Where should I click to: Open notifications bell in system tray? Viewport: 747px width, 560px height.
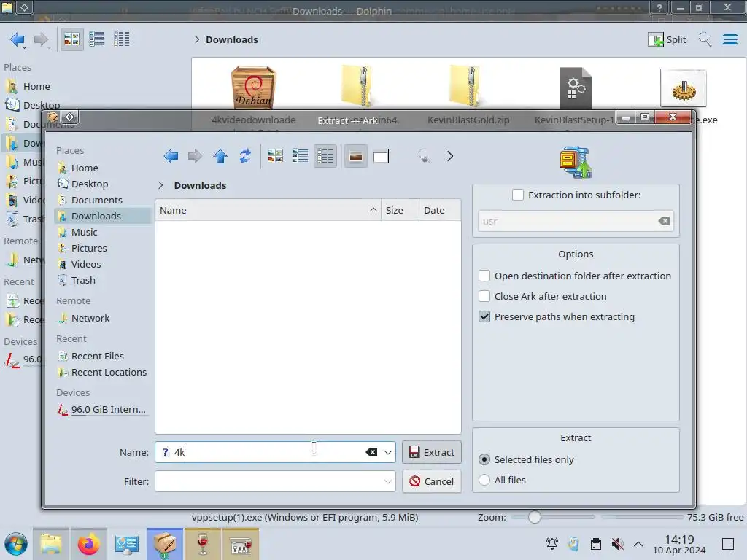(x=552, y=544)
